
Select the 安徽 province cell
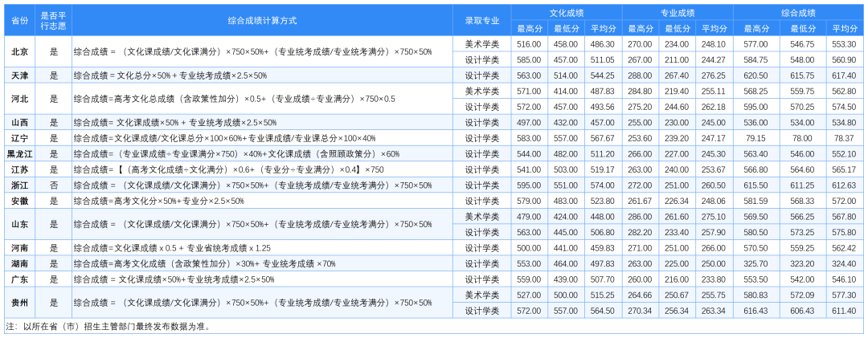[x=20, y=201]
